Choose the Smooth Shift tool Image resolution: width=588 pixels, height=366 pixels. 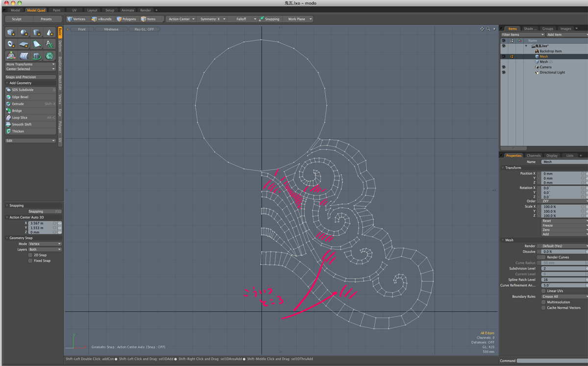point(30,124)
